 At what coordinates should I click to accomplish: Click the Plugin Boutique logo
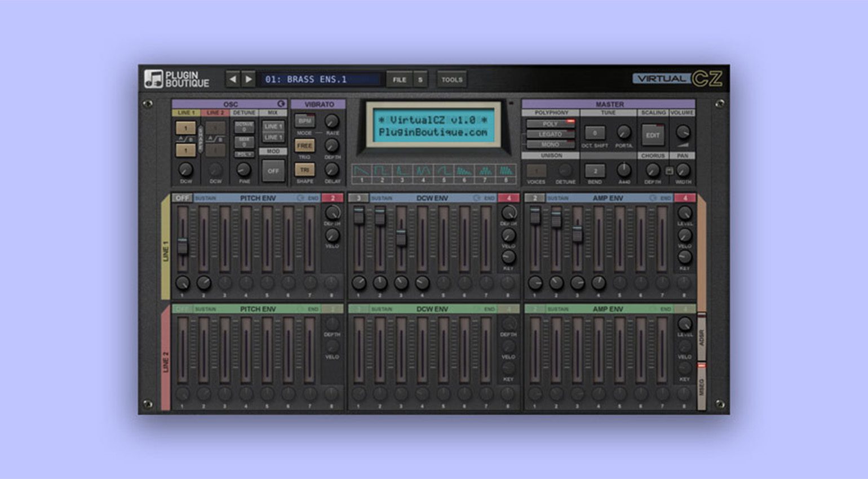pyautogui.click(x=176, y=79)
